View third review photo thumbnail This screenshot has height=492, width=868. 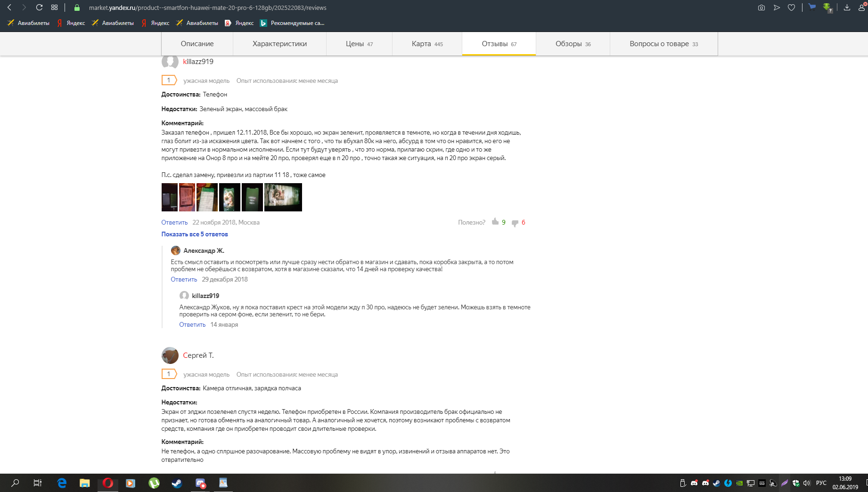point(207,197)
